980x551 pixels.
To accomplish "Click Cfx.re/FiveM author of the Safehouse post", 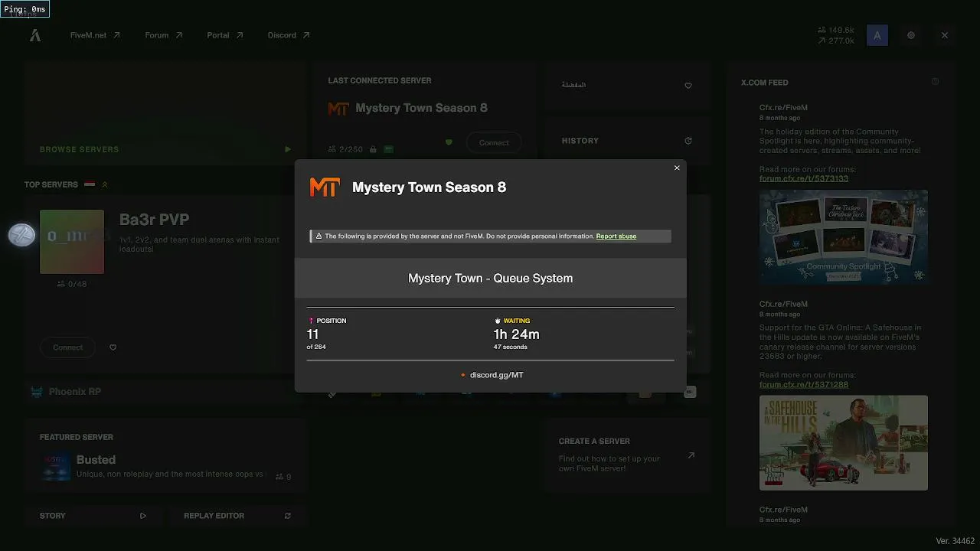I will 783,304.
